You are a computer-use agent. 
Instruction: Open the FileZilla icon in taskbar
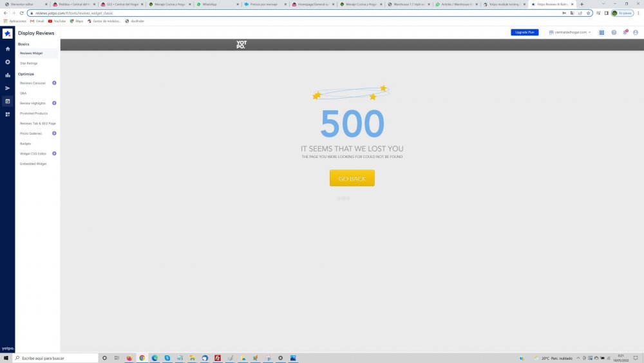[218, 358]
